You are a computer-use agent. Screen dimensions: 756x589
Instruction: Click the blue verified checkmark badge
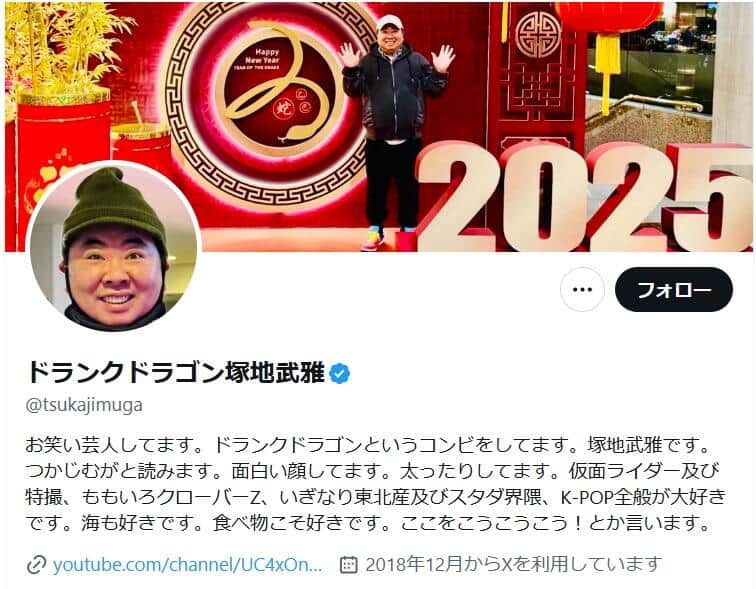tap(340, 374)
